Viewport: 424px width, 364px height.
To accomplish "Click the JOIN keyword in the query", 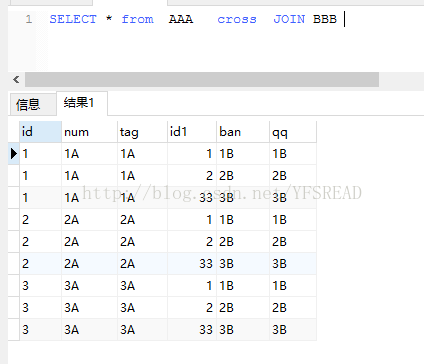I will point(289,19).
